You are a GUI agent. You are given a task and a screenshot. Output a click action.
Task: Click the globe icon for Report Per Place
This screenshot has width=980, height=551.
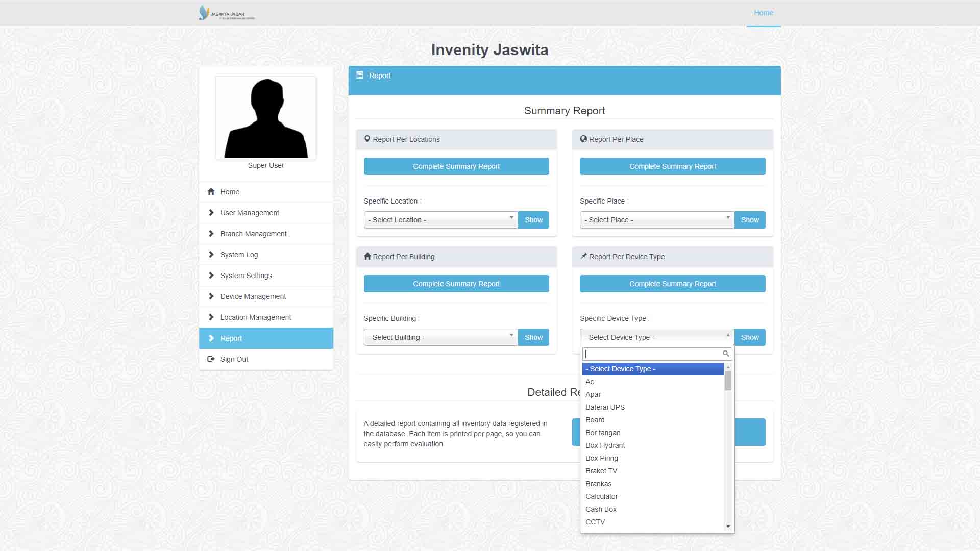[583, 139]
